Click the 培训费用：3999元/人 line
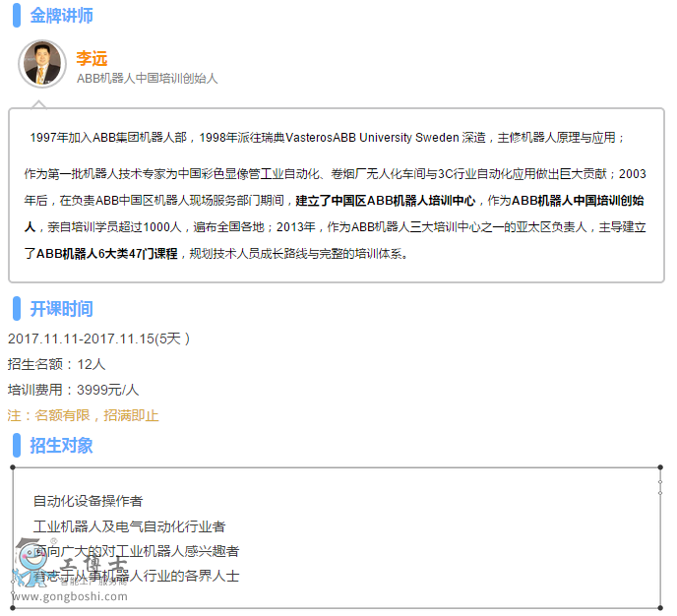The image size is (677, 616). tap(73, 390)
